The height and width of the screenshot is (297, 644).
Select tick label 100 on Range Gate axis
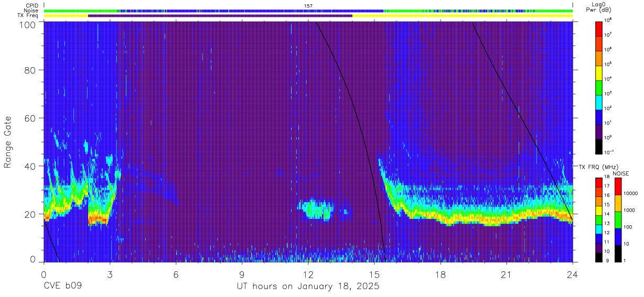click(27, 25)
